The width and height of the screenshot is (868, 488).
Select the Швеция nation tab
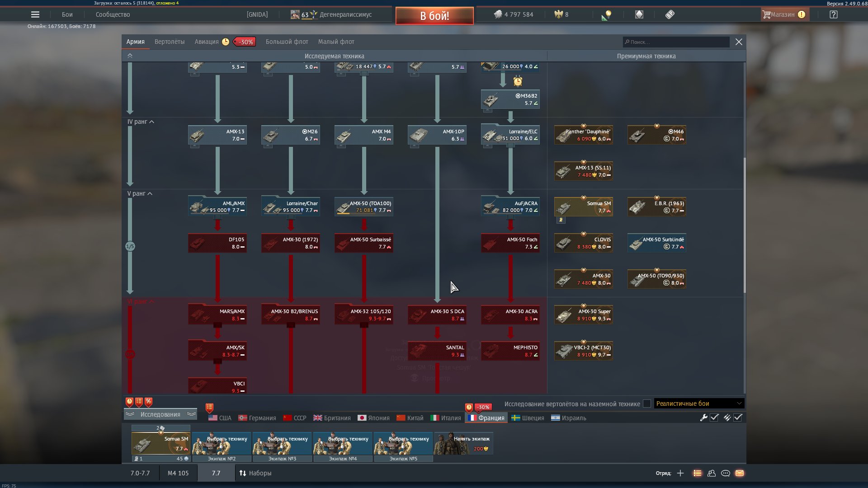(528, 418)
